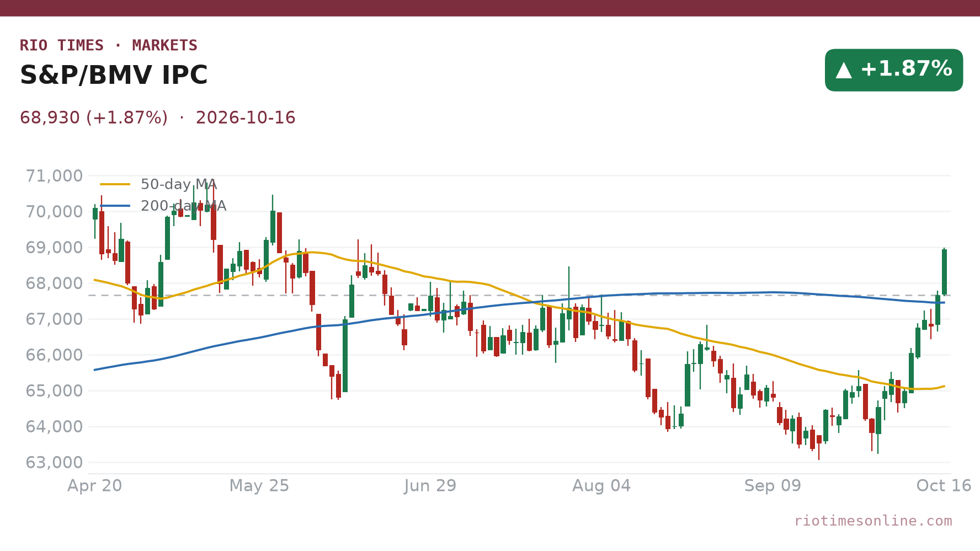The image size is (980, 551).
Task: Click the Jun 29 date label
Action: click(430, 486)
